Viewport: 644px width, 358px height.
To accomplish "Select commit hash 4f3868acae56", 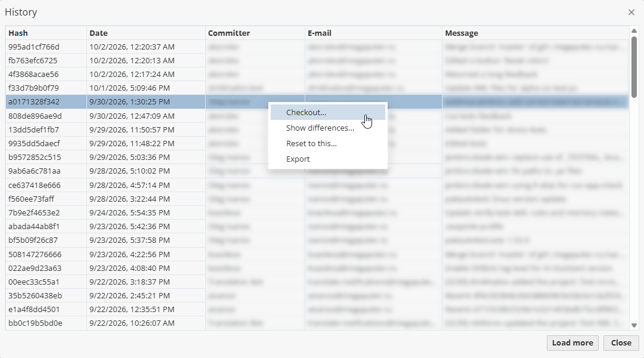I will [33, 75].
